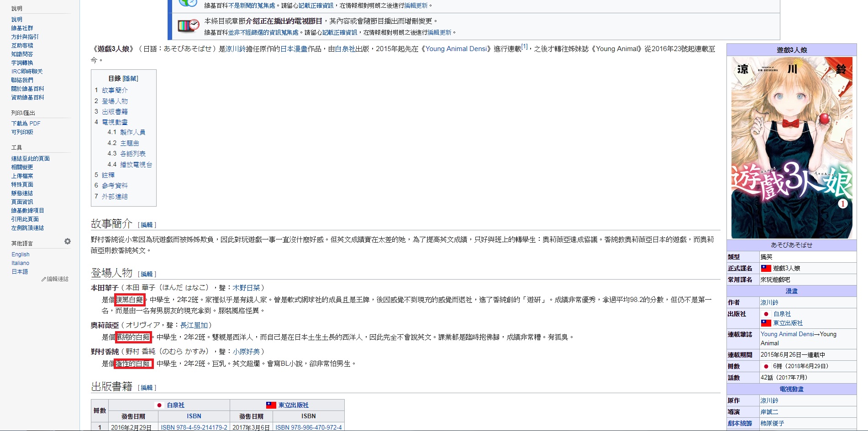
Task: Hide the table of contents via 隱藏
Action: 130,78
